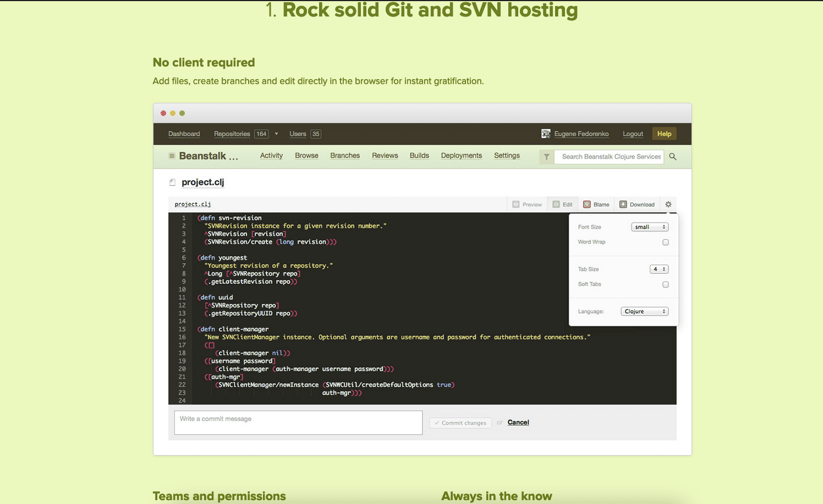Open the Deployments section
Image resolution: width=823 pixels, height=504 pixels.
[x=461, y=156]
